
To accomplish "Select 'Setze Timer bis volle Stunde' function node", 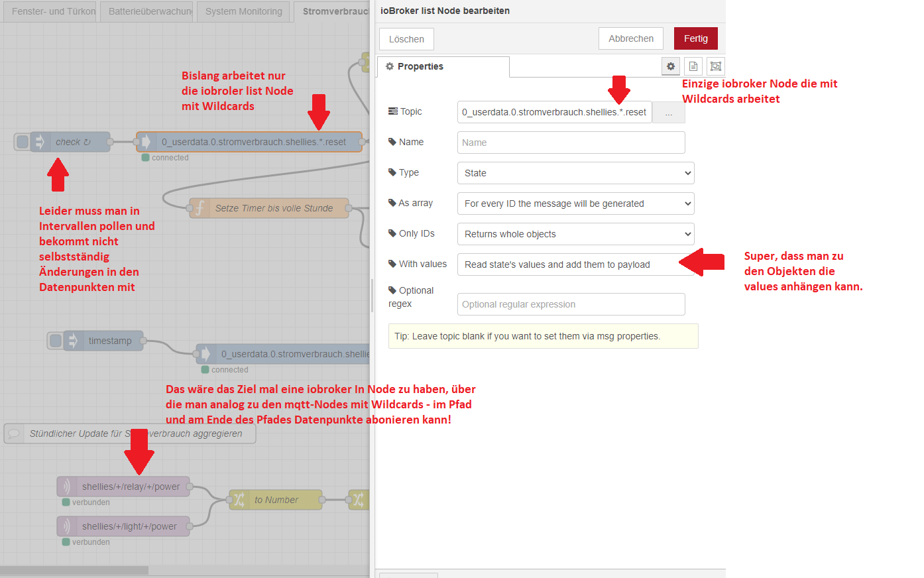I will 269,208.
